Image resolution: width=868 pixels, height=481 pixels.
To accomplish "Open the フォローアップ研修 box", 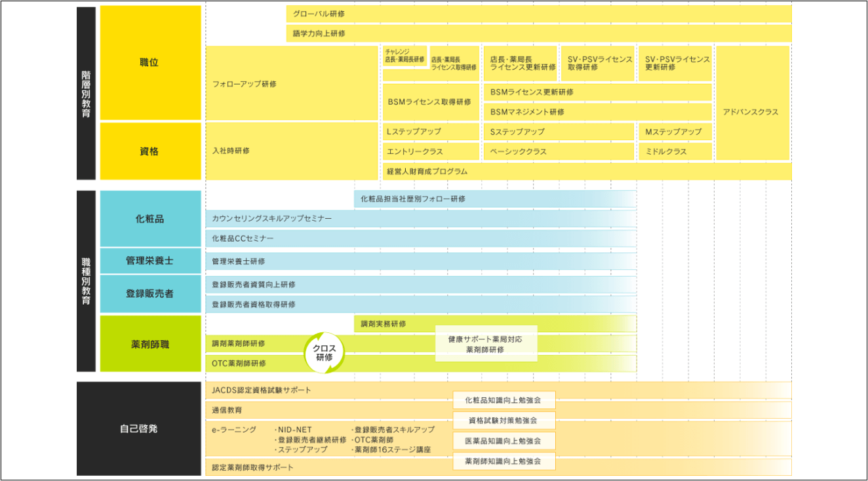I will [291, 84].
